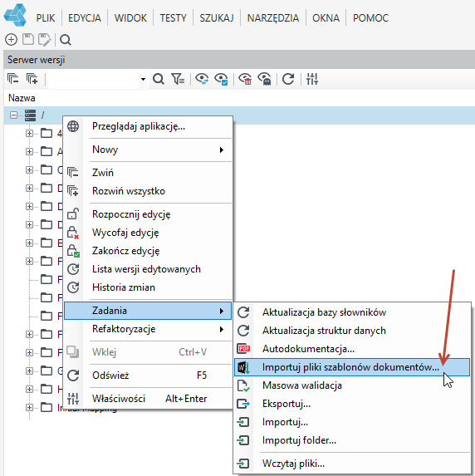
Task: Select Aktualizacja bazy słowników
Action: point(352,312)
